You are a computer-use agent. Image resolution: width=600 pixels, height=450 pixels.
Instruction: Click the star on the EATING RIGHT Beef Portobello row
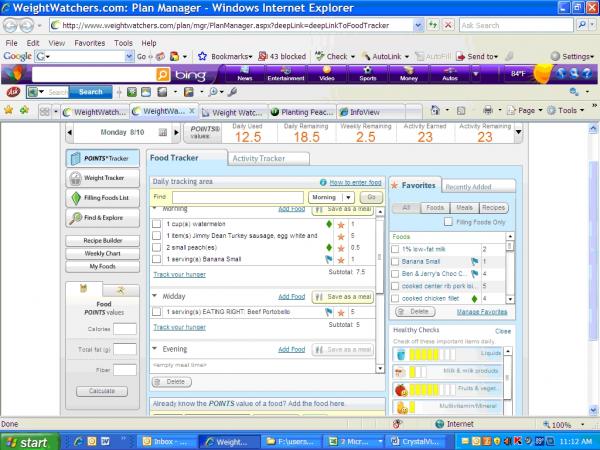341,313
